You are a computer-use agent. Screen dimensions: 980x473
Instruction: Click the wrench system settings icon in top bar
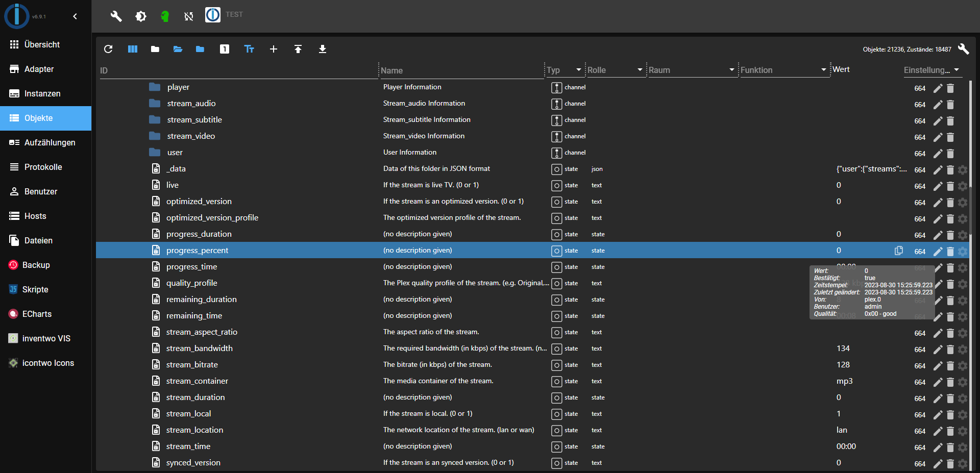pyautogui.click(x=116, y=16)
